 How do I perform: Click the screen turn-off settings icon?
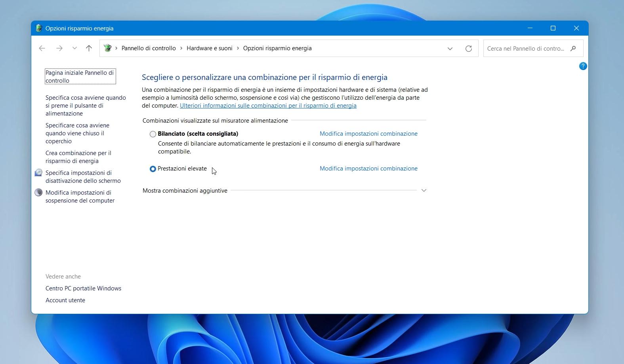38,173
